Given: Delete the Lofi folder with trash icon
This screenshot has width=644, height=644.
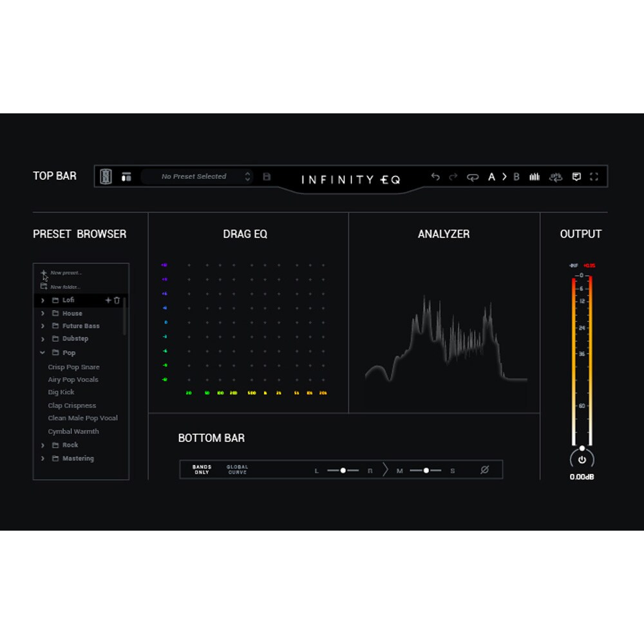Looking at the screenshot, I should click(117, 300).
